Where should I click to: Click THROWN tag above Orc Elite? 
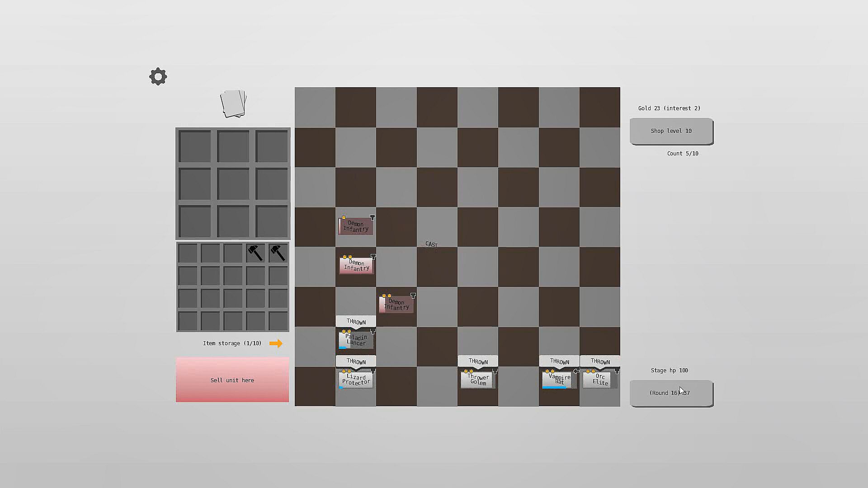coord(600,361)
